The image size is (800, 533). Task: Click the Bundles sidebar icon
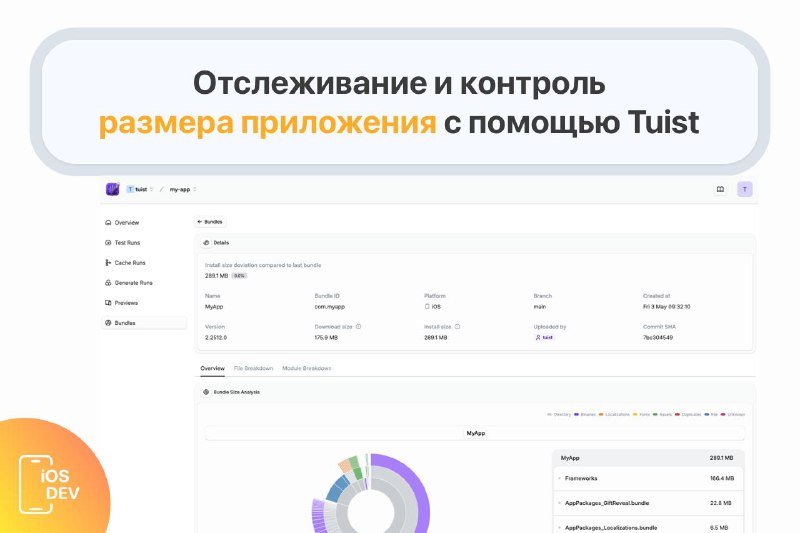click(108, 323)
